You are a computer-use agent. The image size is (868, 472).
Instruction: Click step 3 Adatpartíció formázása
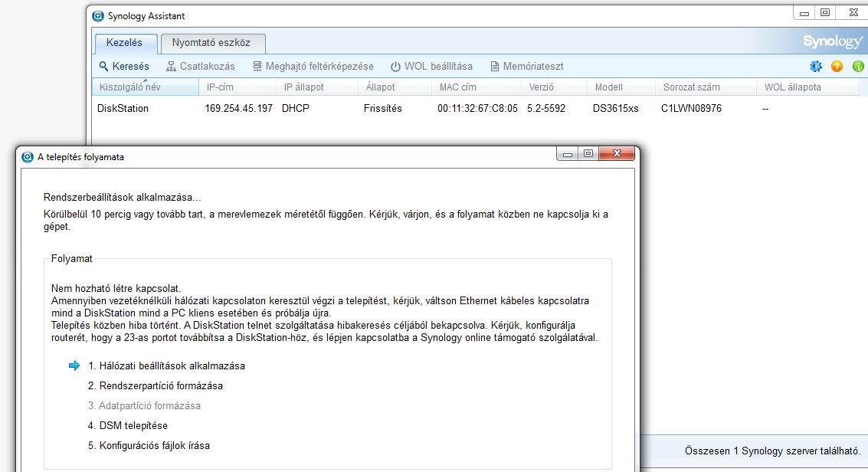pos(144,405)
